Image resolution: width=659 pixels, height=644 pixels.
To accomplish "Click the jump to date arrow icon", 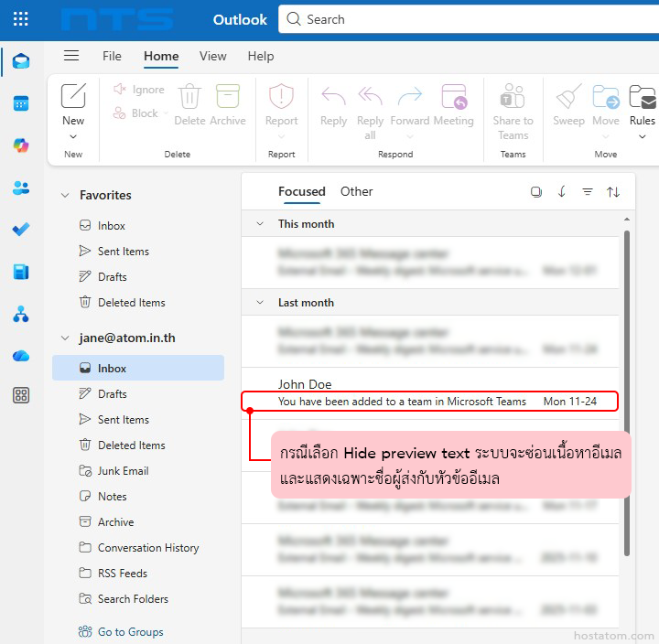I will 561,192.
